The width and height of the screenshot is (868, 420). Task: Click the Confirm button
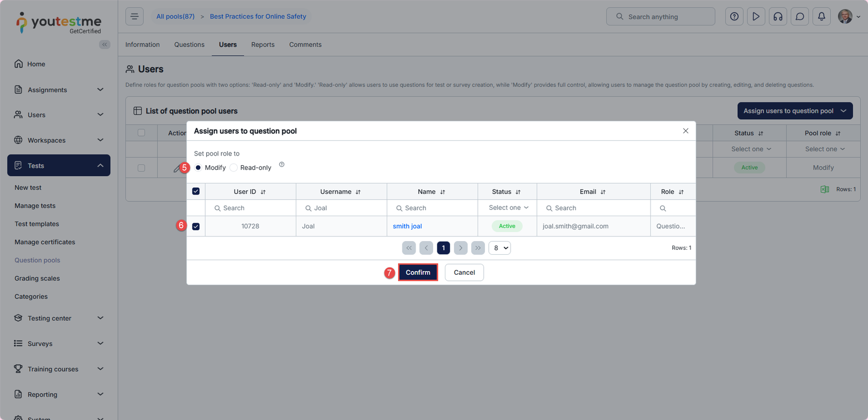(x=418, y=272)
